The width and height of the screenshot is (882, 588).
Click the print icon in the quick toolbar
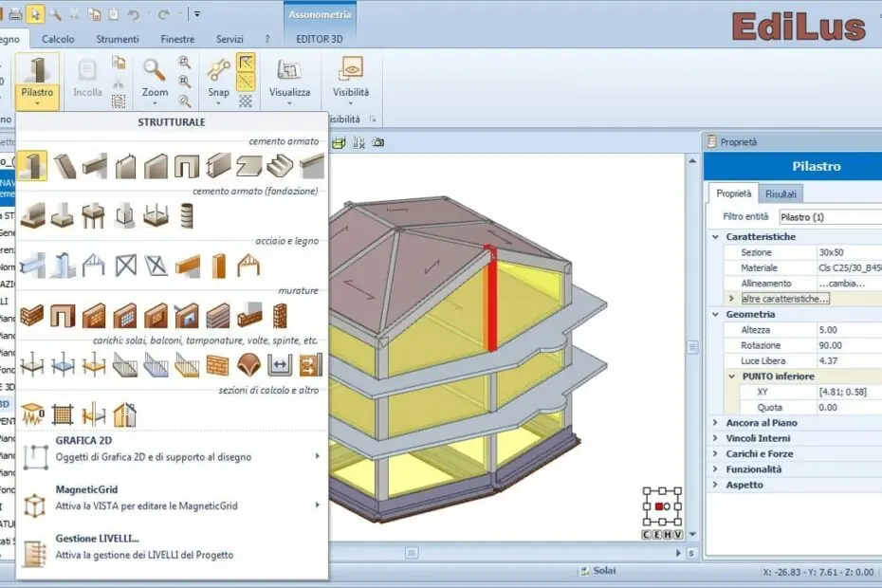point(15,14)
